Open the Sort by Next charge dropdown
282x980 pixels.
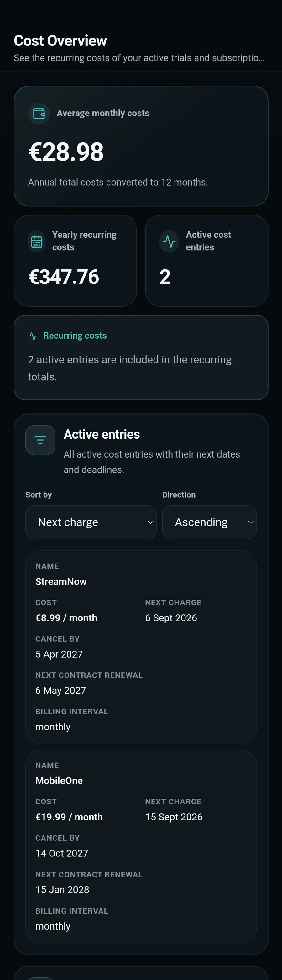coord(91,522)
